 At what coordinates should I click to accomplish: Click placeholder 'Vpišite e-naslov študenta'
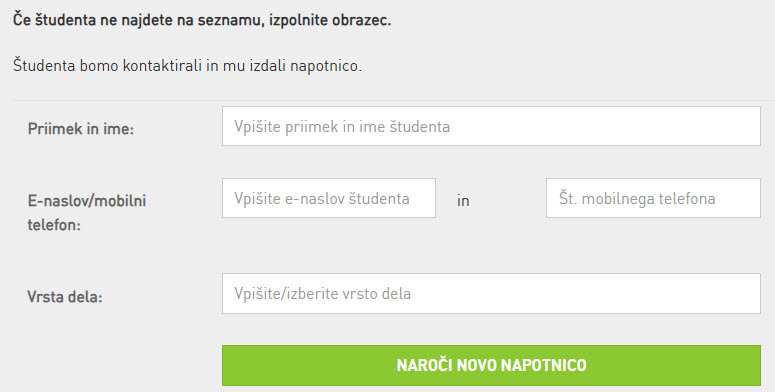click(x=322, y=199)
